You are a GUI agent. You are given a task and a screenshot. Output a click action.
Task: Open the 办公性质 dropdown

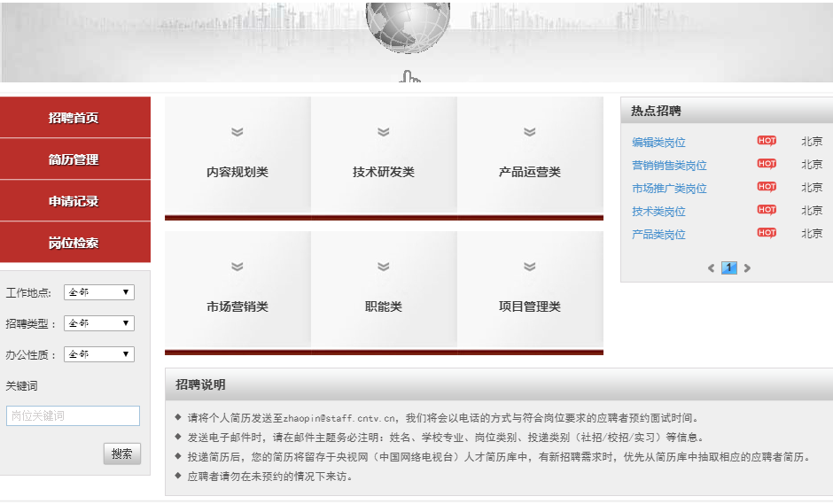point(99,354)
